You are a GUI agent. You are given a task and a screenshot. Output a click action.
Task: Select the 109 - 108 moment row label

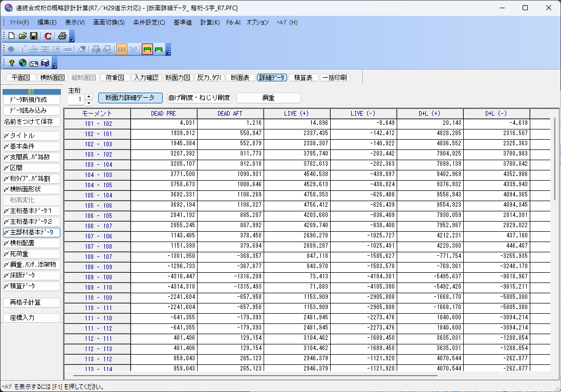(x=98, y=277)
